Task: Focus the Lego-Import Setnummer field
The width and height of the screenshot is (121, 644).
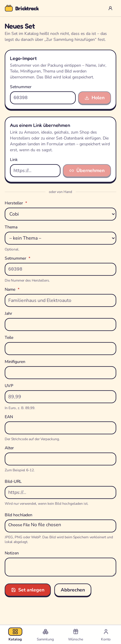Action: click(x=43, y=98)
